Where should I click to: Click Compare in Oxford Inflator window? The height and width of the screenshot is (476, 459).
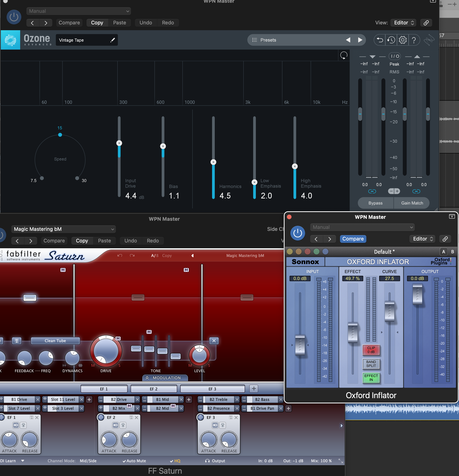pos(353,239)
